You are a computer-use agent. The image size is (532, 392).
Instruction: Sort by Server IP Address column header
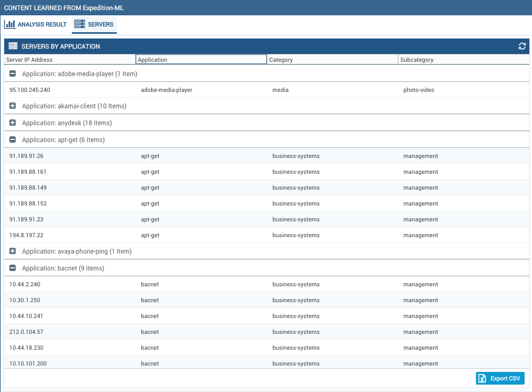click(x=70, y=60)
